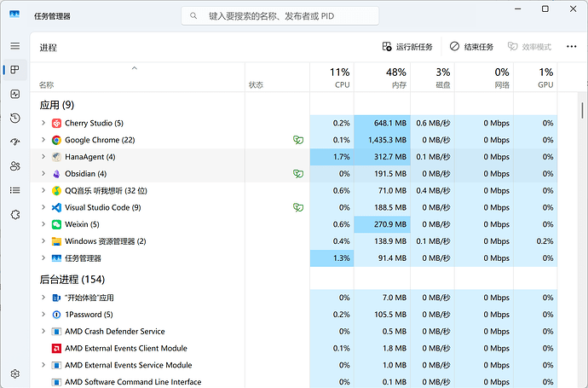Expand the Cherry Studio process group
Image resolution: width=588 pixels, height=388 pixels.
pyautogui.click(x=43, y=123)
